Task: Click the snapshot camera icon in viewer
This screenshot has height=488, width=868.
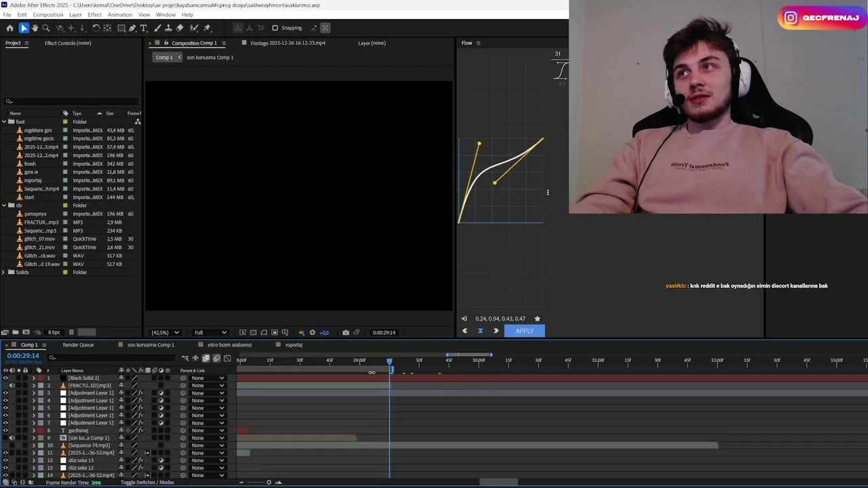Action: pos(346,332)
